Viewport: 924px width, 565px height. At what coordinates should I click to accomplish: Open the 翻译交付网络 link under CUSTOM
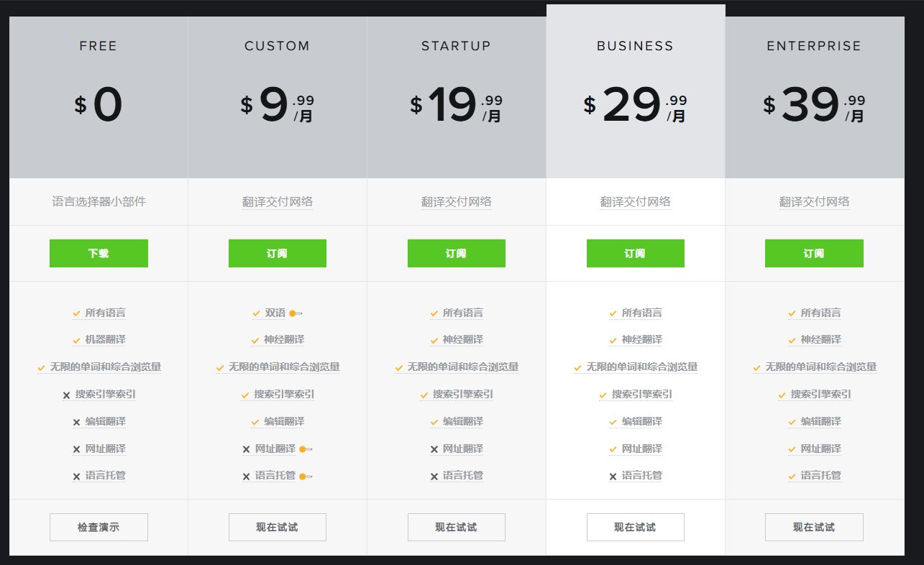point(277,202)
